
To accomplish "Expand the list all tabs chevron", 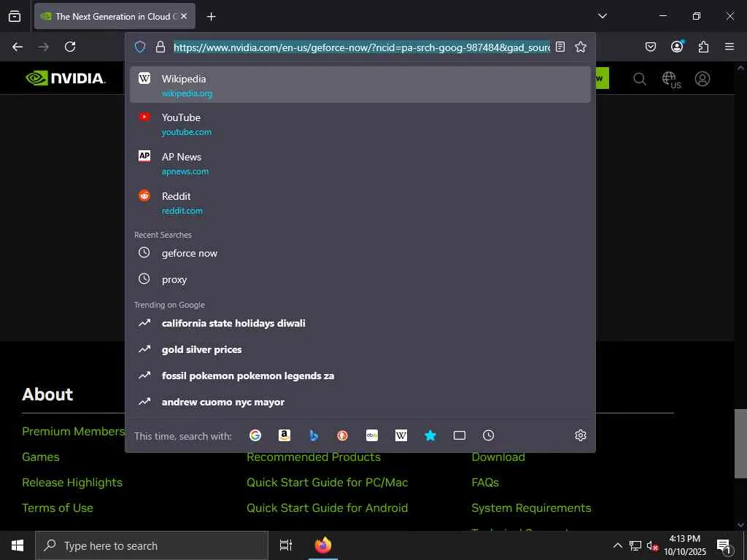I will 602,16.
